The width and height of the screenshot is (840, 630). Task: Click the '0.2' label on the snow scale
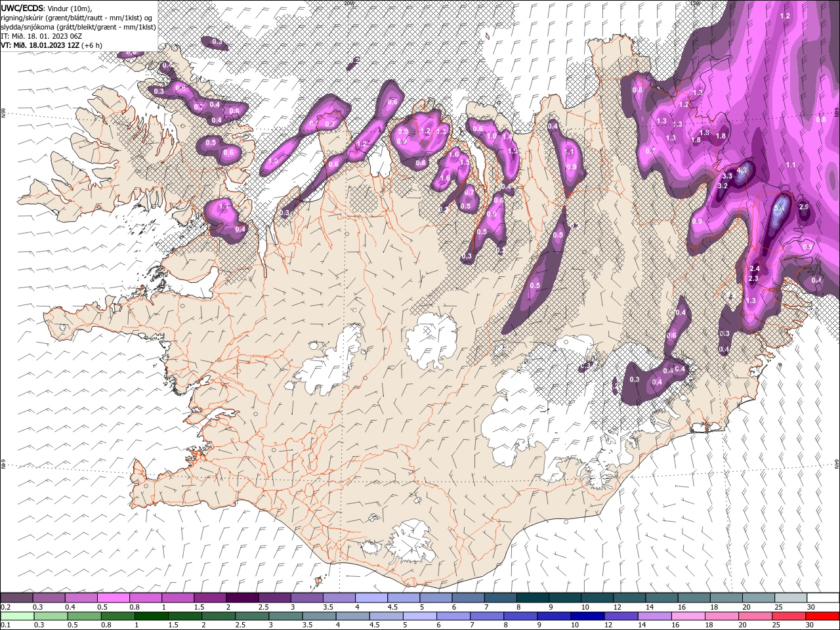pyautogui.click(x=6, y=607)
